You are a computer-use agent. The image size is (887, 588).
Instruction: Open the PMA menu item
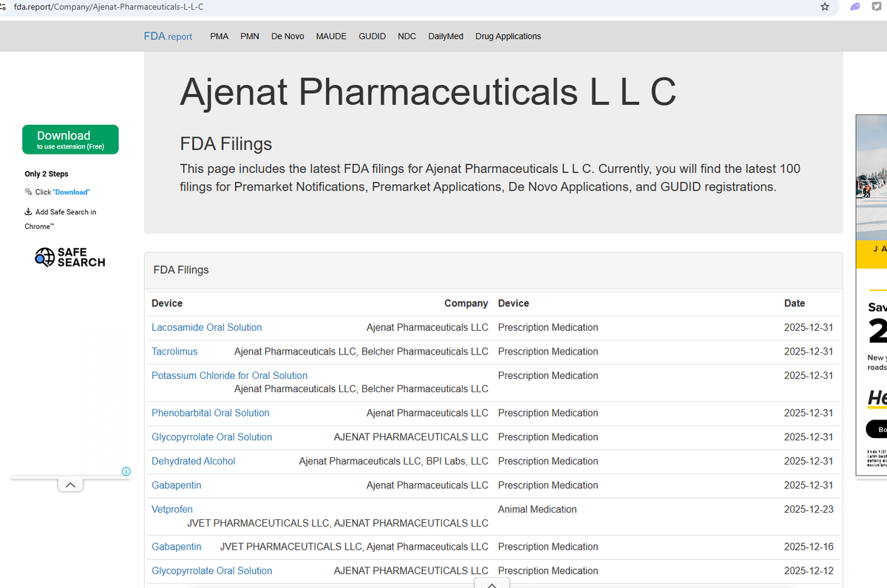tap(220, 36)
